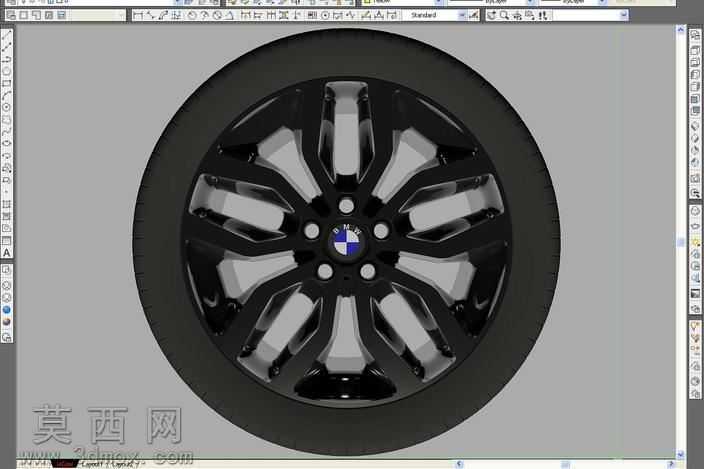Viewport: 704px width, 469px height.
Task: Click the double exclamation marks icon
Action: pos(543,15)
